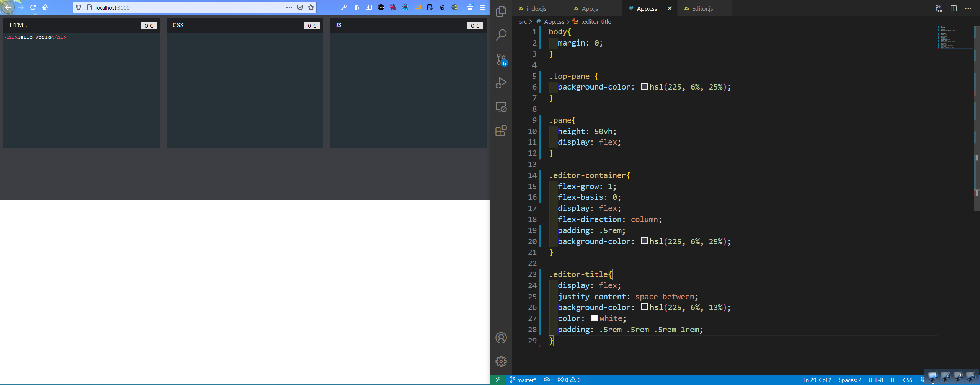Click the red virus extension icon
980x385 pixels.
pos(393,7)
